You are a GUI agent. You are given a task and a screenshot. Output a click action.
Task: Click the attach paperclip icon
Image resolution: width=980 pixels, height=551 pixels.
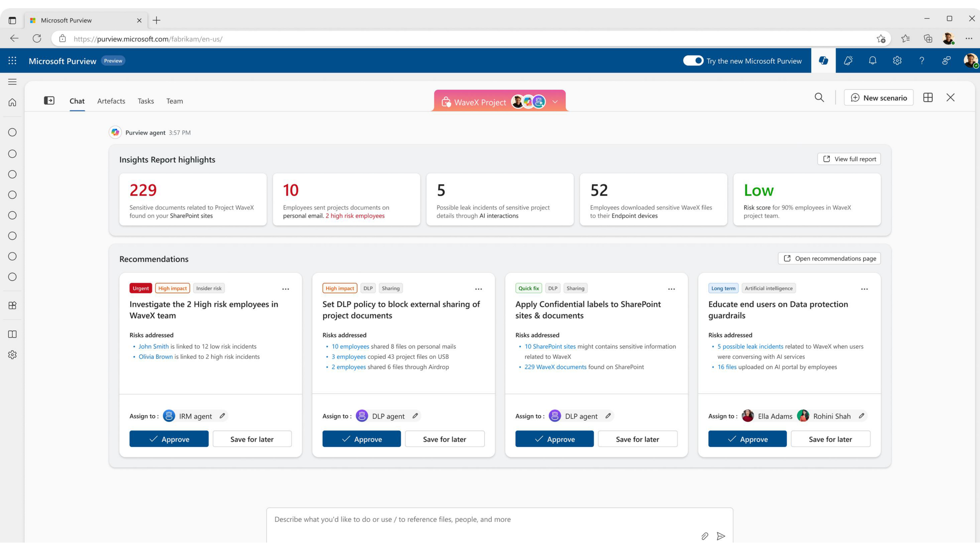705,536
